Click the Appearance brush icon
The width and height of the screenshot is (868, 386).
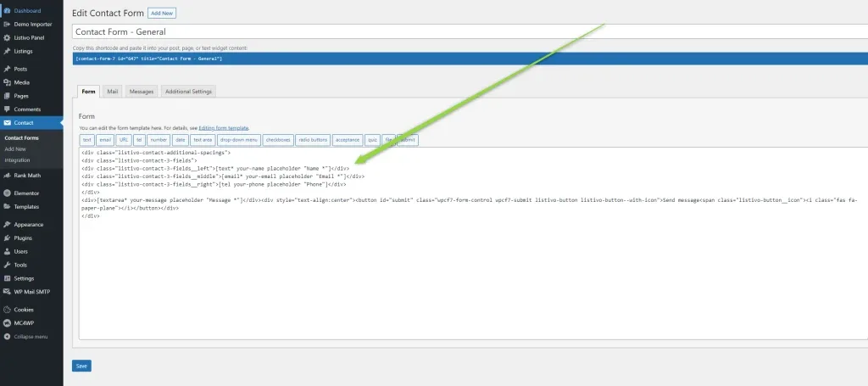click(x=7, y=225)
